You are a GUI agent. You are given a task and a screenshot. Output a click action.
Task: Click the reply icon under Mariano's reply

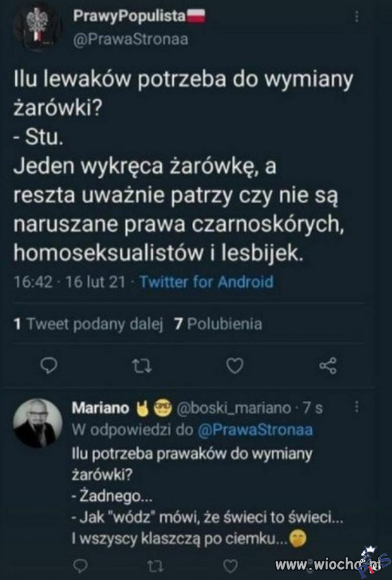click(x=80, y=565)
